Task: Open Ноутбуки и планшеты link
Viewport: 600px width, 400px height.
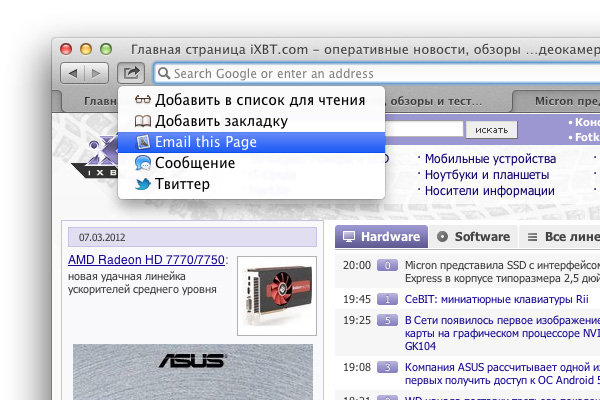Action: point(487,175)
